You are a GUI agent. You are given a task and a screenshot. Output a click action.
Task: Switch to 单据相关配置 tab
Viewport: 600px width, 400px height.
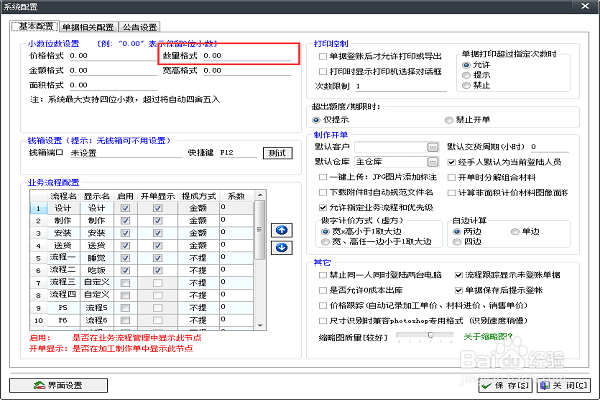(88, 27)
